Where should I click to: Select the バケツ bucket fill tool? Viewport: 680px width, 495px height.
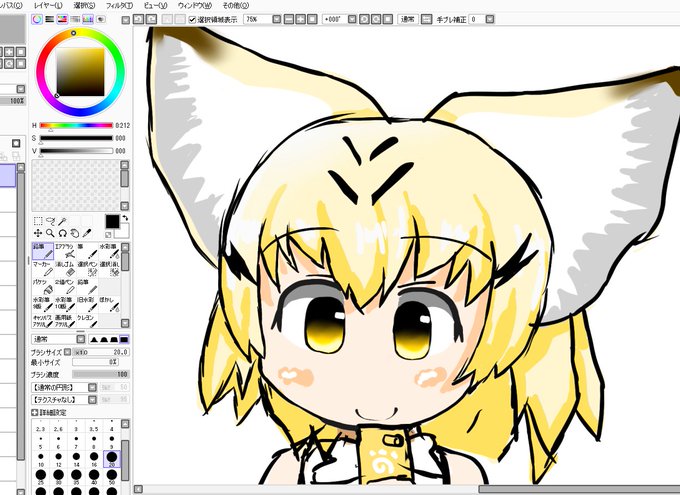pyautogui.click(x=43, y=287)
